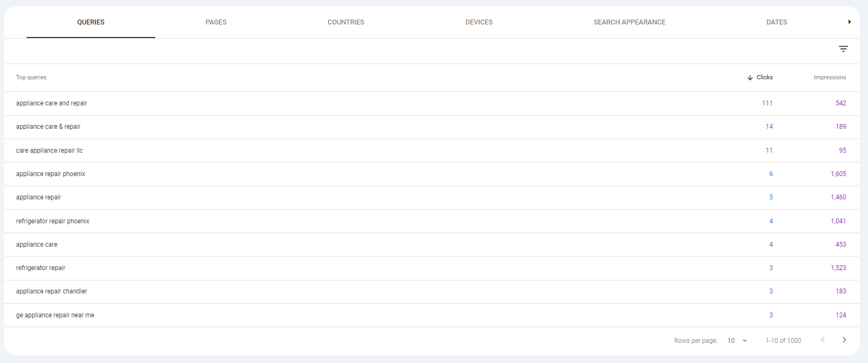Screen dimensions: 868x363
Task: Open the filter rows icon
Action: 843,49
